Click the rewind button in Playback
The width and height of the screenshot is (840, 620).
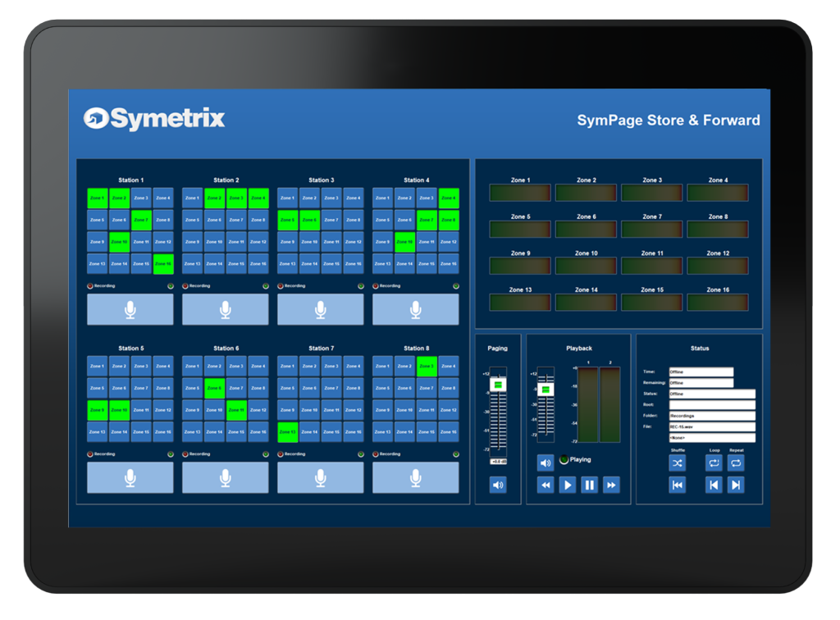pos(546,485)
